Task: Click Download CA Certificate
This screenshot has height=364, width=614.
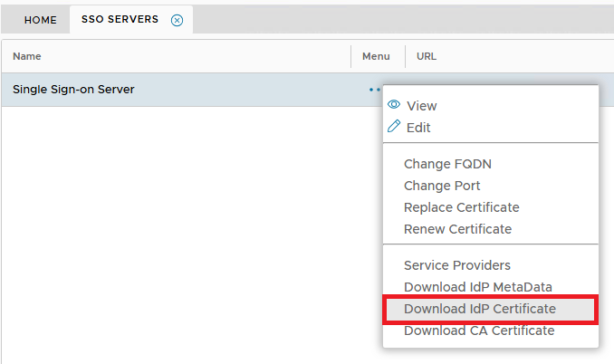Action: [x=478, y=330]
